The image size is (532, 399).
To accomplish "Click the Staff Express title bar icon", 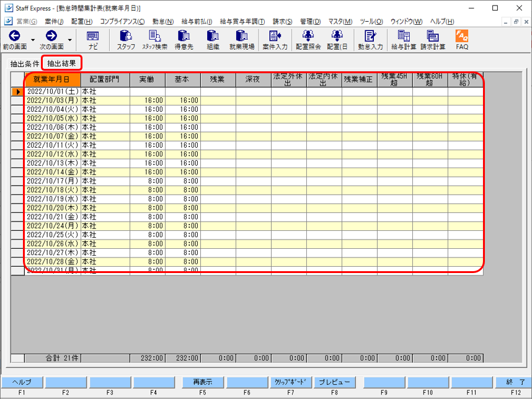I will tap(9, 8).
